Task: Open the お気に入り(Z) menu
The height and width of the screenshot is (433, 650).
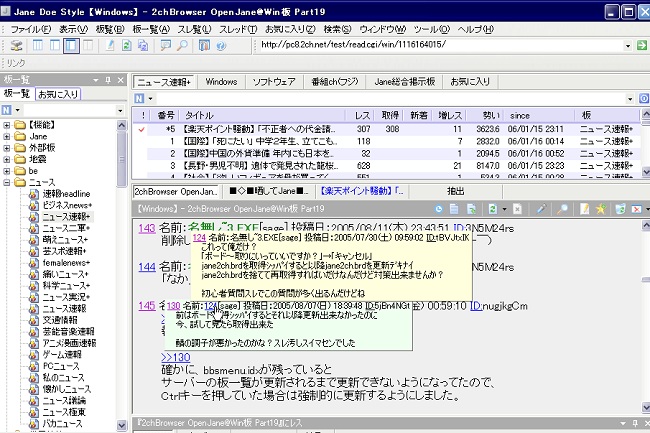Action: [290, 29]
